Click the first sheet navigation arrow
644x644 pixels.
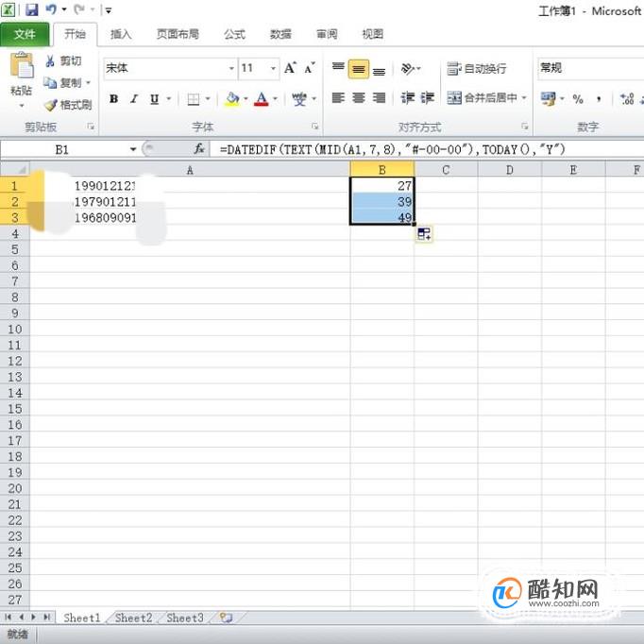[8, 617]
